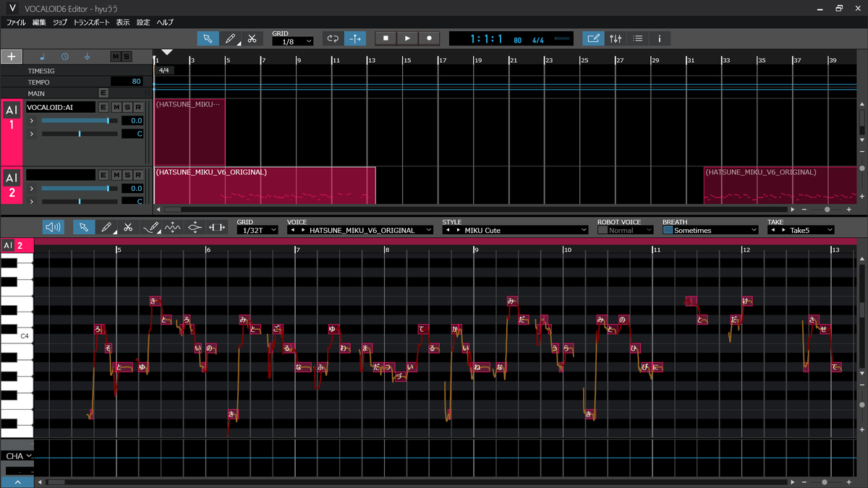Open the mixer panel icon
The height and width of the screenshot is (488, 868).
(x=616, y=38)
